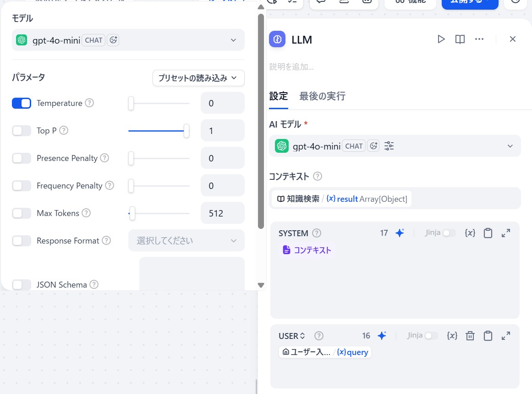
Task: Delete the USER prompt via trash icon
Action: [470, 335]
